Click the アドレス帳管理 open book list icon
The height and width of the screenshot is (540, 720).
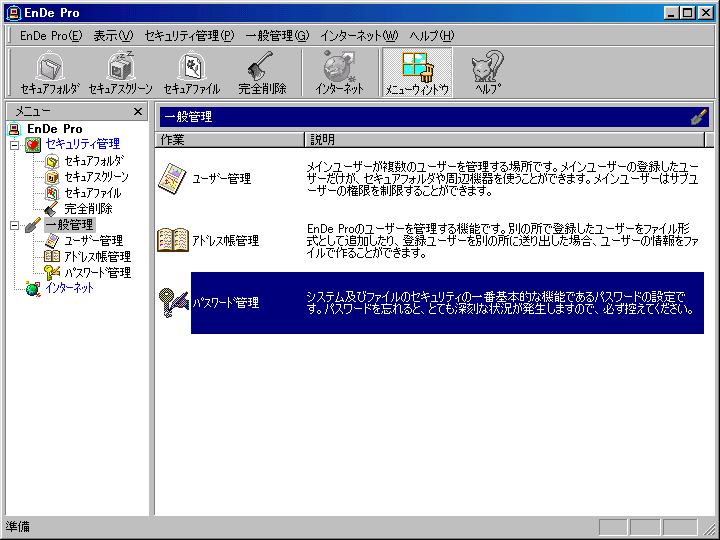[173, 240]
